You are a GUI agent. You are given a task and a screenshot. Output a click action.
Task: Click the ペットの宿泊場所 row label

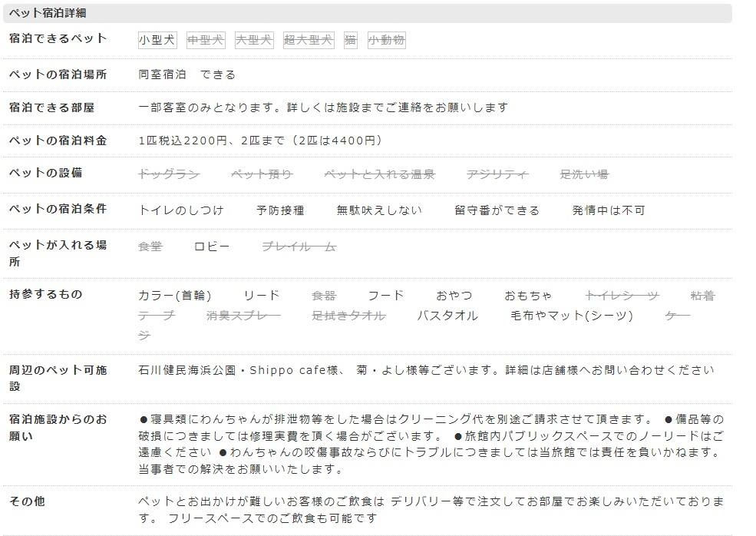pos(58,74)
